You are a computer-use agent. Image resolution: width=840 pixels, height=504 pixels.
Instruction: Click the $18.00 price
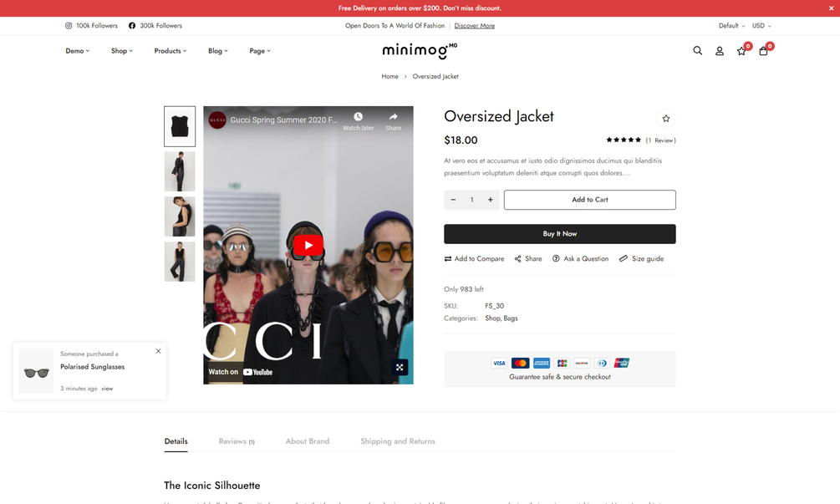461,140
